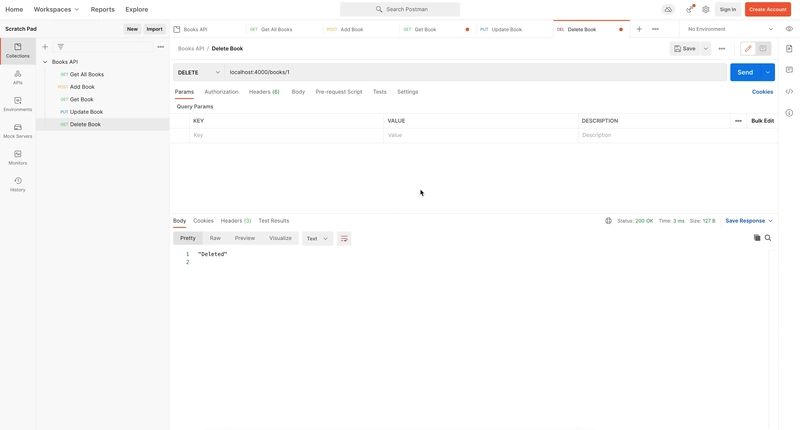The width and height of the screenshot is (800, 430).
Task: Open the DELETE method dropdown
Action: click(x=198, y=72)
